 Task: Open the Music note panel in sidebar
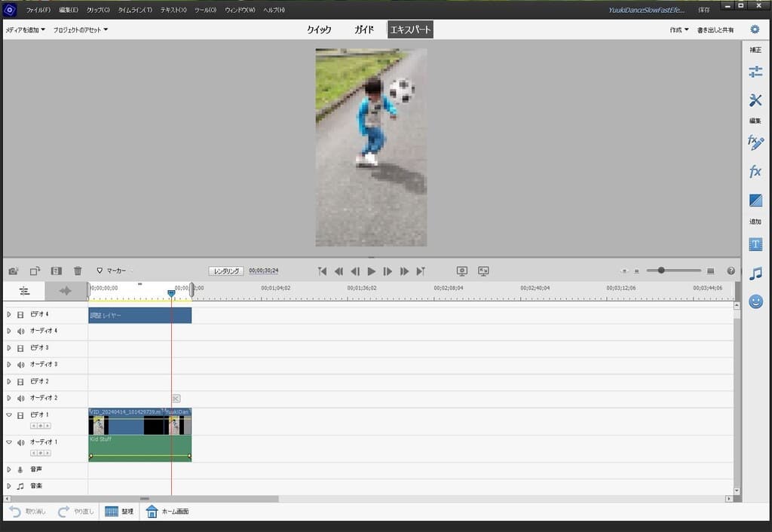coord(755,274)
